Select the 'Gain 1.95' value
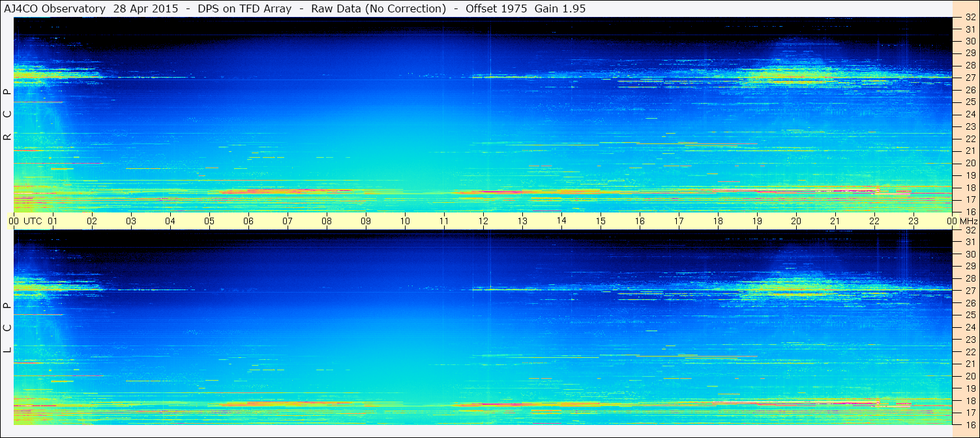Screen dimensions: 980x438 (x=561, y=8)
